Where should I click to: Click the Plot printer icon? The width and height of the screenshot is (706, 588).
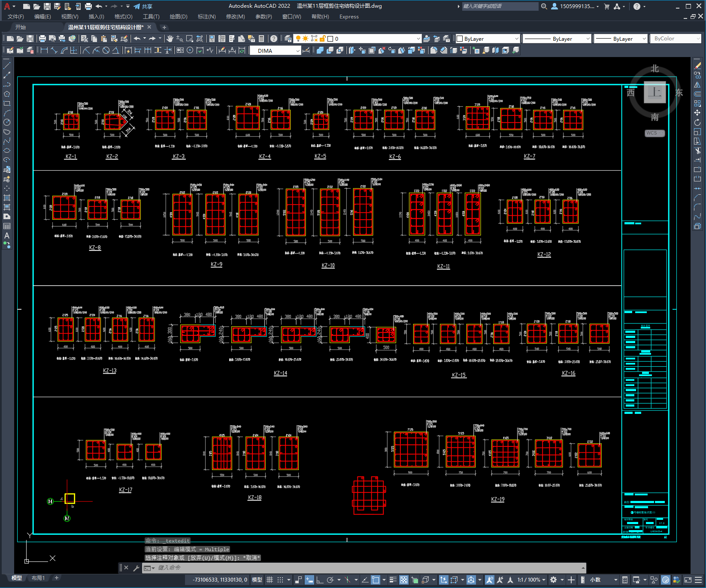42,39
